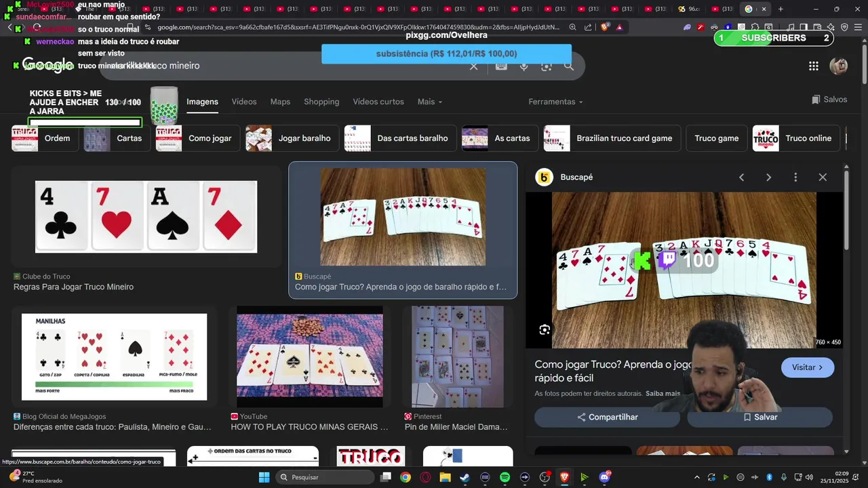Viewport: 868px width, 488px height.
Task: Select the Ordem filter chip
Action: (x=44, y=138)
